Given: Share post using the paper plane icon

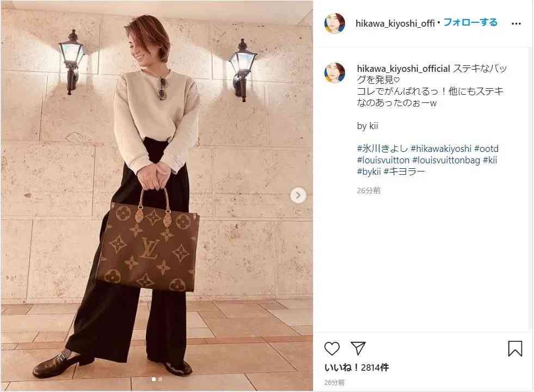Looking at the screenshot, I should (x=358, y=348).
